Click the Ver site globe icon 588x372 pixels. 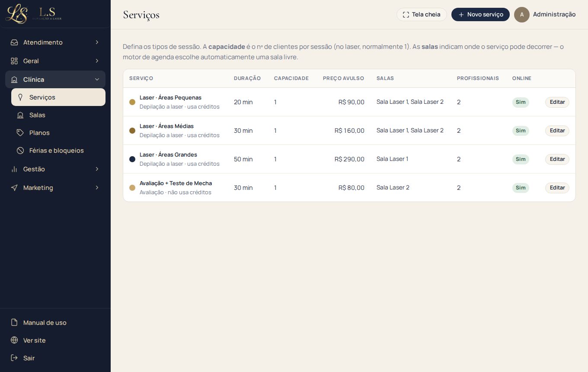(14, 340)
